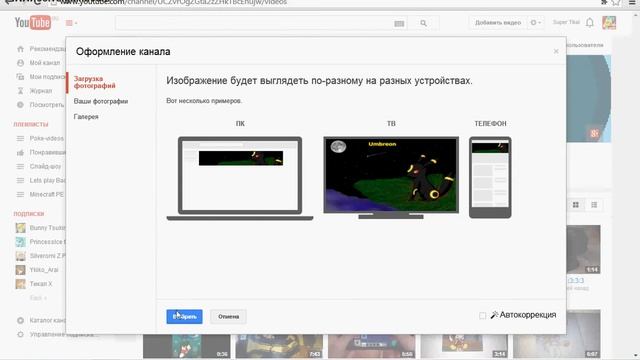Open the Bunny subscription channel
This screenshot has width=640, height=360.
pyautogui.click(x=47, y=228)
